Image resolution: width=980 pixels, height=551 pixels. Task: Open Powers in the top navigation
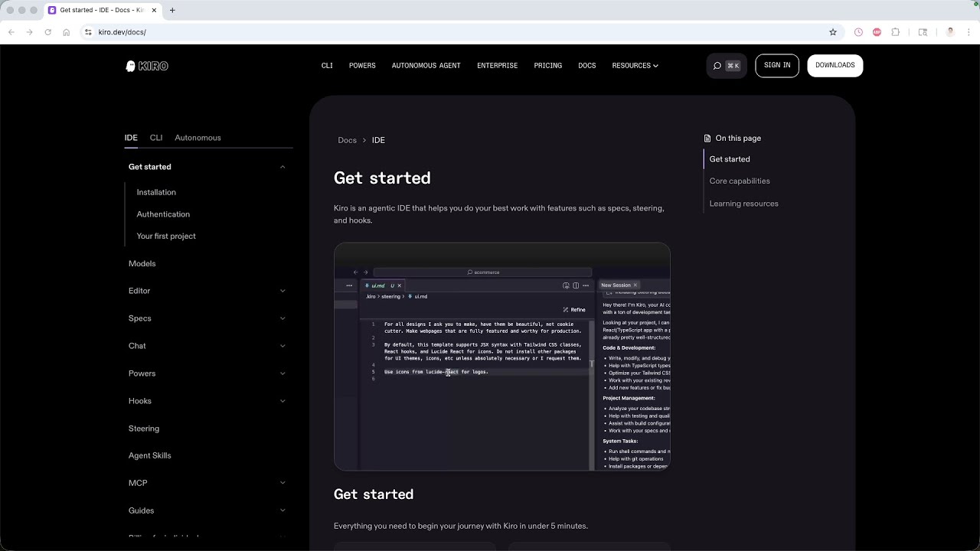[x=362, y=66]
